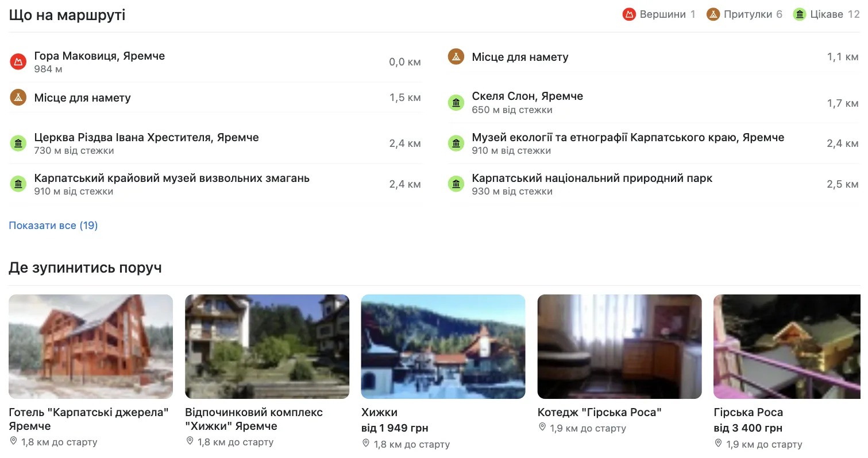Screen dimensions: 868x458
Task: Click the green landmark icon beside Церква Різдва Івана Хрестителя
Action: pyautogui.click(x=18, y=143)
